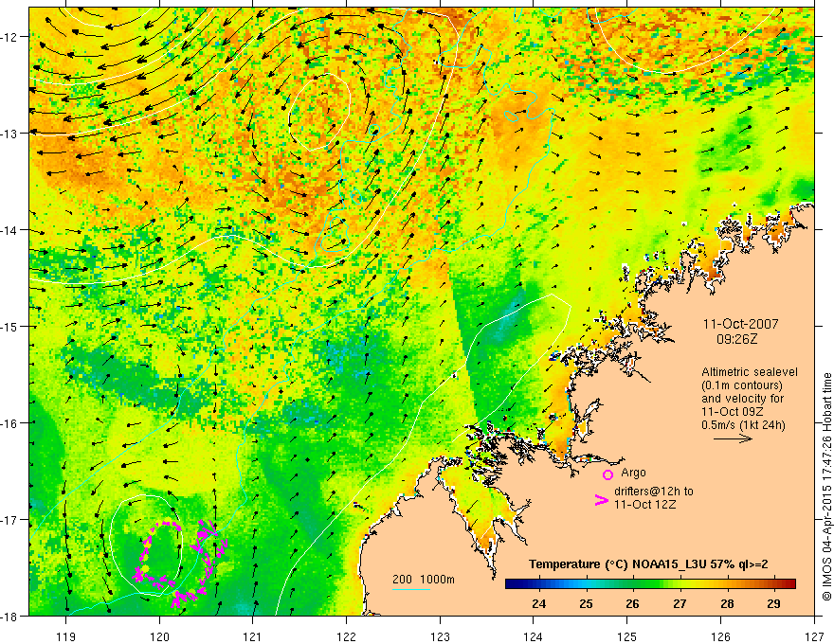Select the date text 11-Oct-2007
The image size is (834, 644).
click(740, 324)
